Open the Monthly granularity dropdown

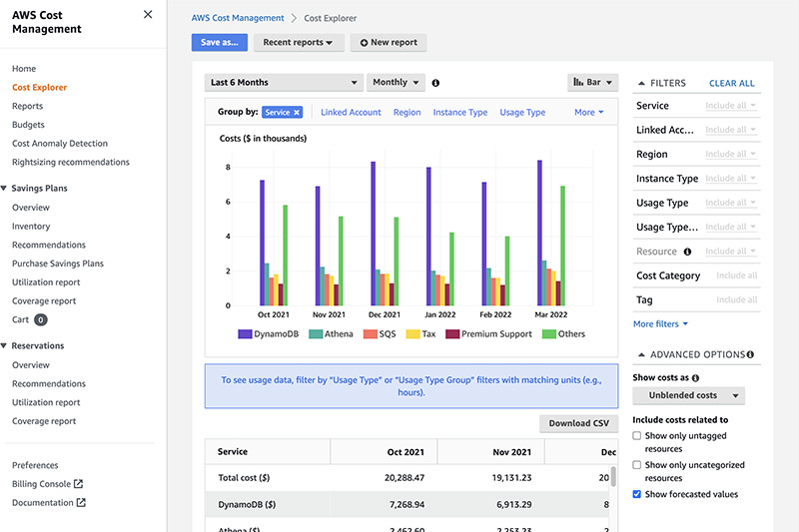pyautogui.click(x=396, y=83)
